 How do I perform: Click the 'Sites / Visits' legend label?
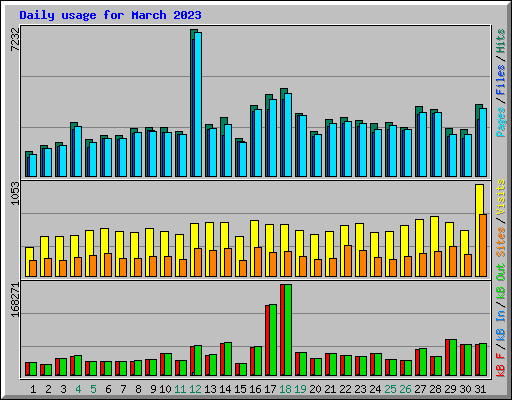click(501, 218)
